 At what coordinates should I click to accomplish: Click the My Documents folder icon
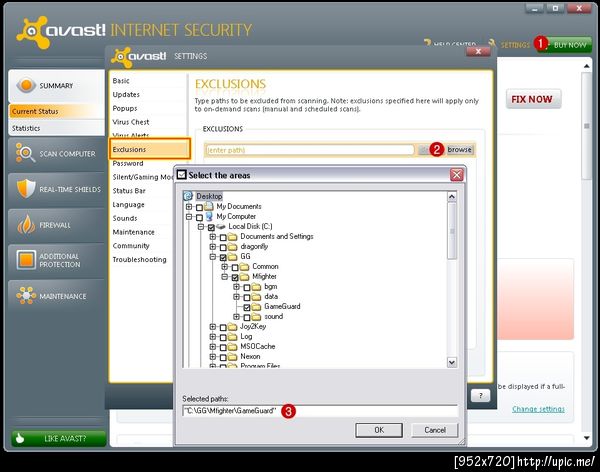click(x=209, y=207)
